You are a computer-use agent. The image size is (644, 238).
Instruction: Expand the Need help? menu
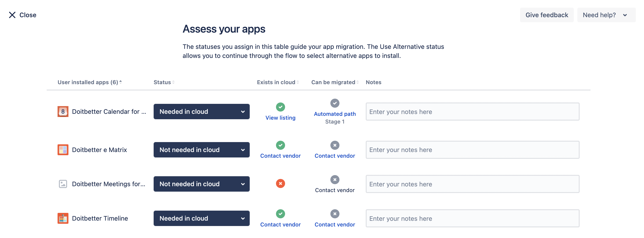pyautogui.click(x=606, y=15)
